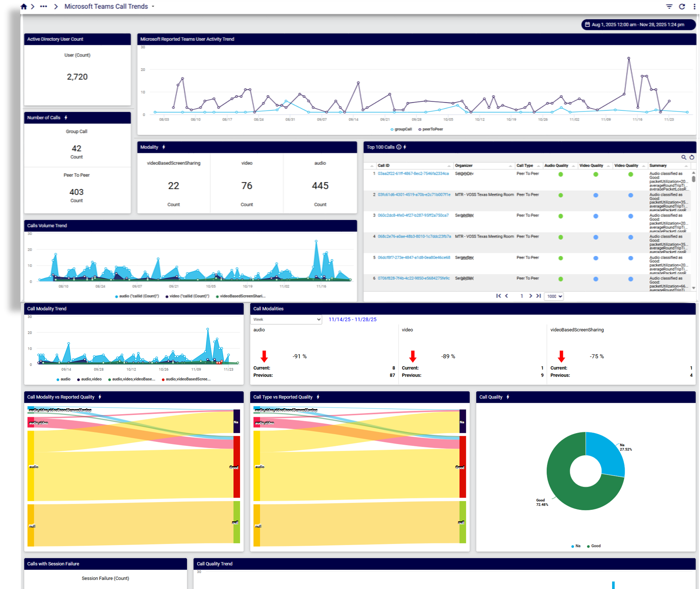The width and height of the screenshot is (700, 589).
Task: Open Call ID 03aa2f22 link
Action: [x=414, y=173]
